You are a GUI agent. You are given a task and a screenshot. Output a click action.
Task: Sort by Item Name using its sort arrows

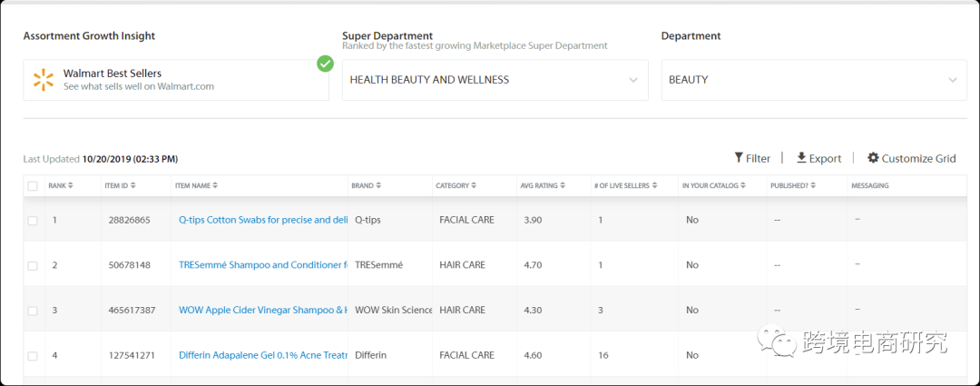(x=215, y=186)
